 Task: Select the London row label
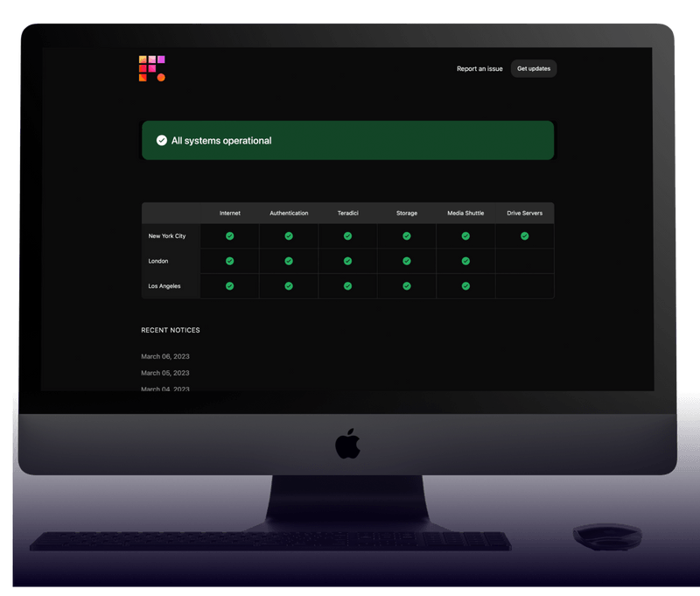[x=158, y=261]
